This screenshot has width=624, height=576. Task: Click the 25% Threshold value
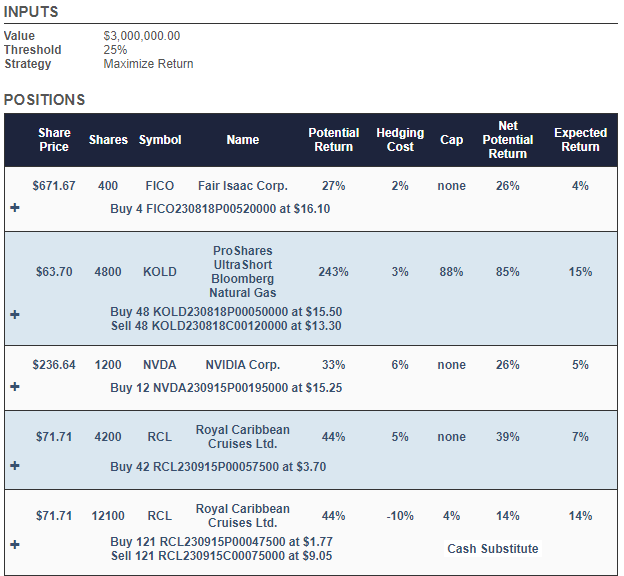(x=115, y=50)
